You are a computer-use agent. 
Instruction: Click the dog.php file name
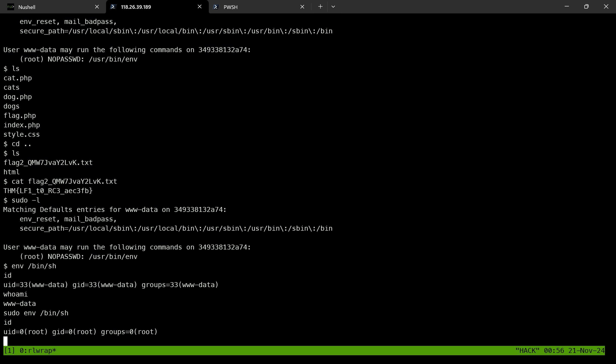(18, 97)
